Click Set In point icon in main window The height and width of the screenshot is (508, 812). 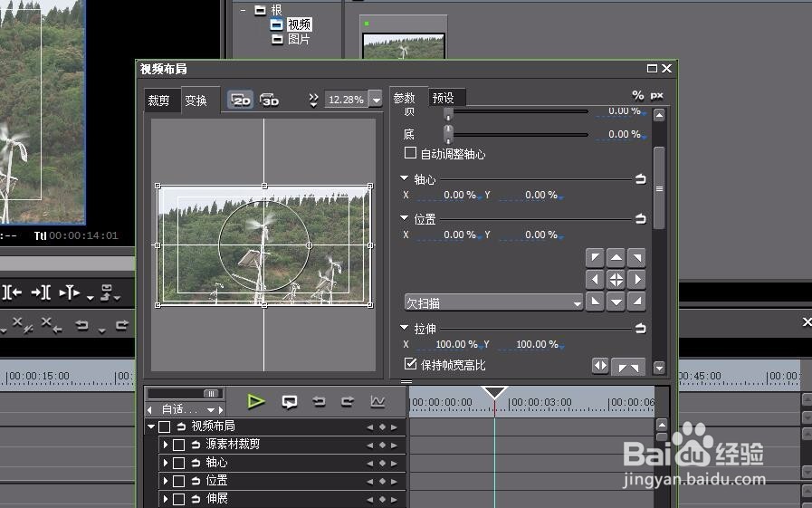coord(13,292)
